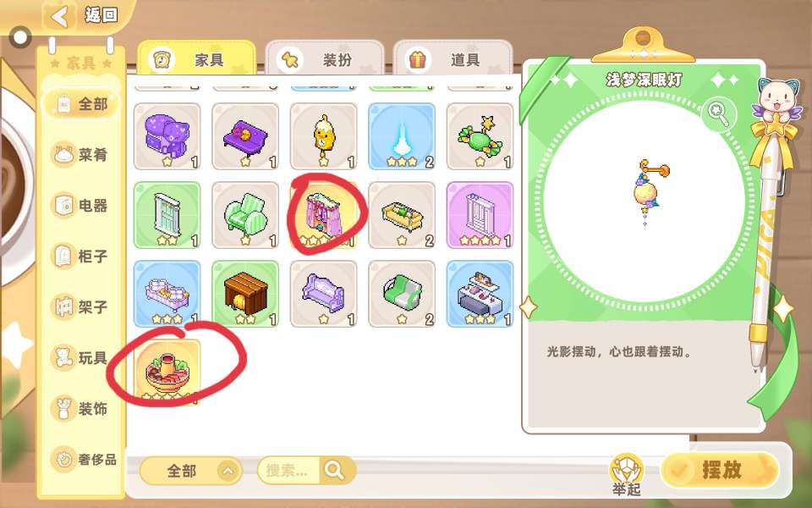Filter by 菜肴 category

(x=81, y=154)
